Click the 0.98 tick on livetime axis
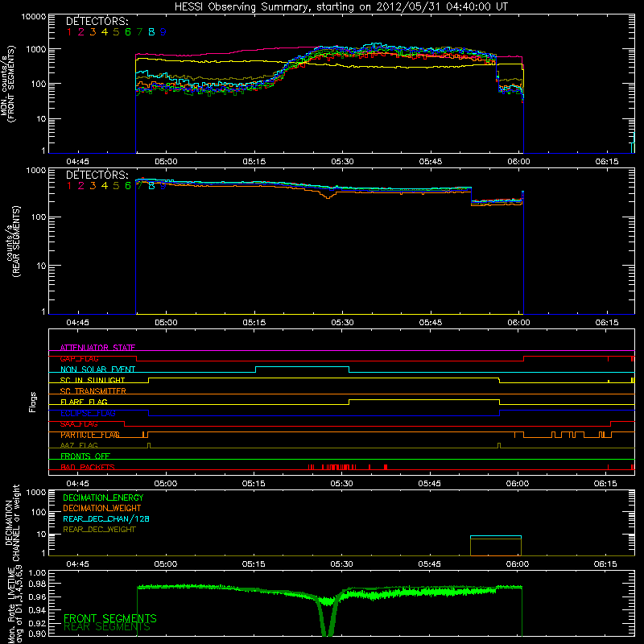 (37, 584)
